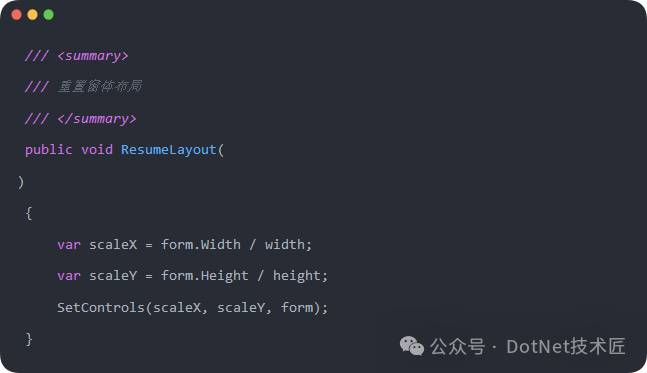Click the scaleX variable declaration

point(113,245)
